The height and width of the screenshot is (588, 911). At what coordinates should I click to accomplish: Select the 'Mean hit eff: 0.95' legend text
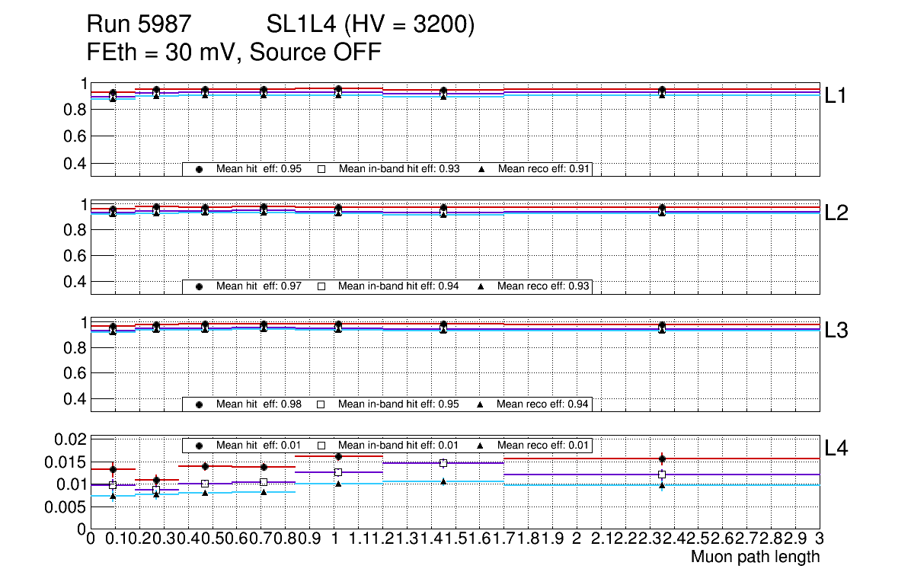point(259,169)
